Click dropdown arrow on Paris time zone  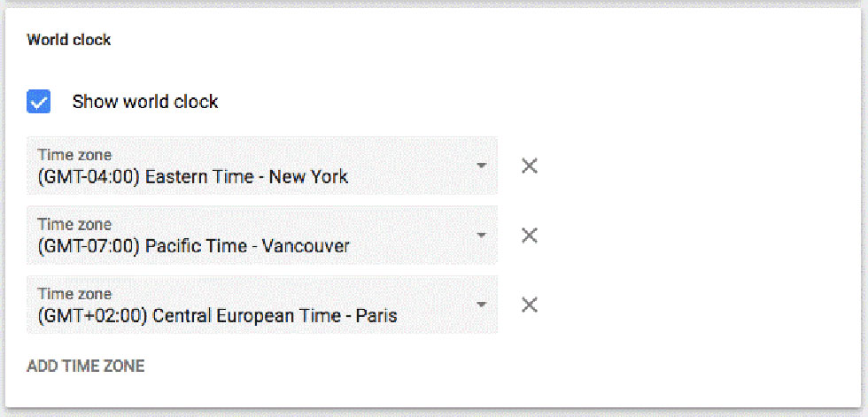(x=481, y=305)
